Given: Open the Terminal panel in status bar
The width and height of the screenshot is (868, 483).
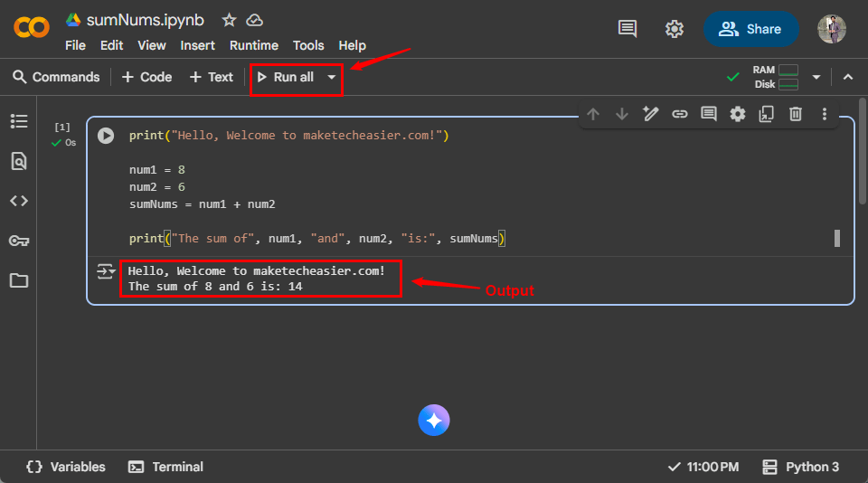Looking at the screenshot, I should coord(165,467).
